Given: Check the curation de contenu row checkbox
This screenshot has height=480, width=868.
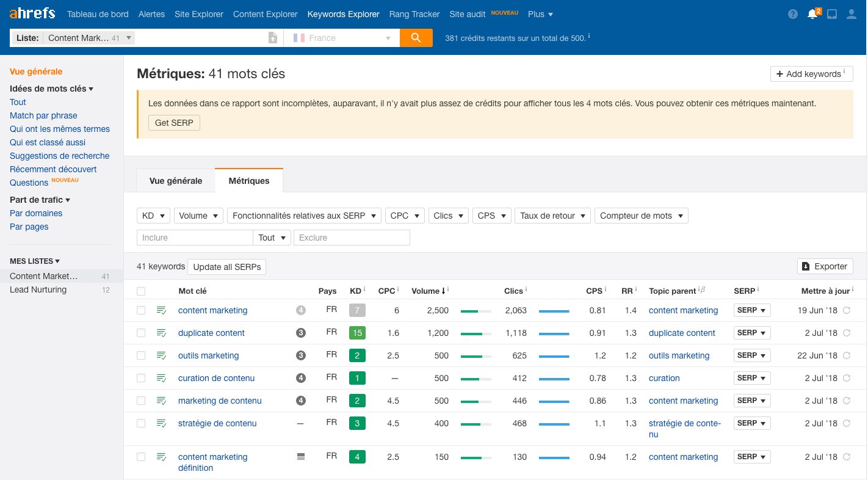Looking at the screenshot, I should click(141, 378).
